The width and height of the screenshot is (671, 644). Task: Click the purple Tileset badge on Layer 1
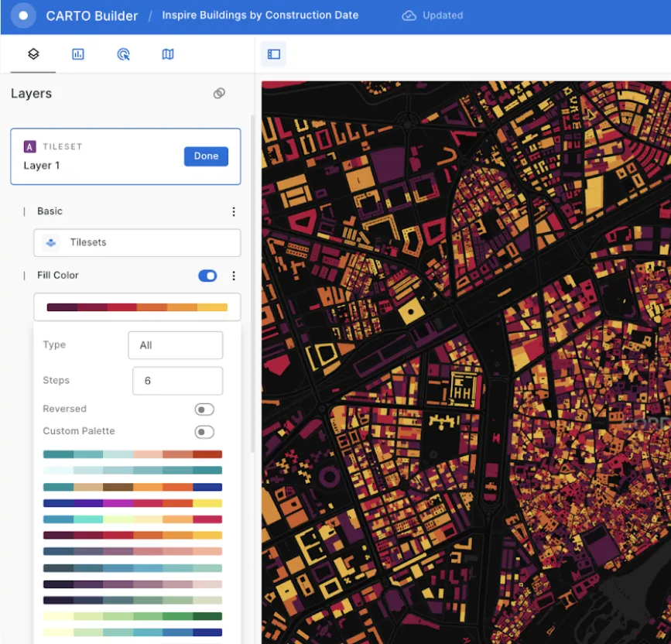click(29, 146)
